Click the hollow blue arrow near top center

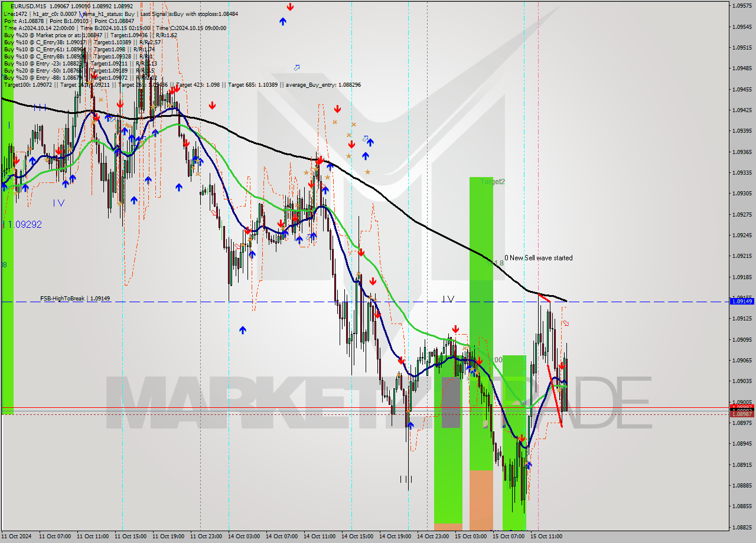pyautogui.click(x=296, y=67)
